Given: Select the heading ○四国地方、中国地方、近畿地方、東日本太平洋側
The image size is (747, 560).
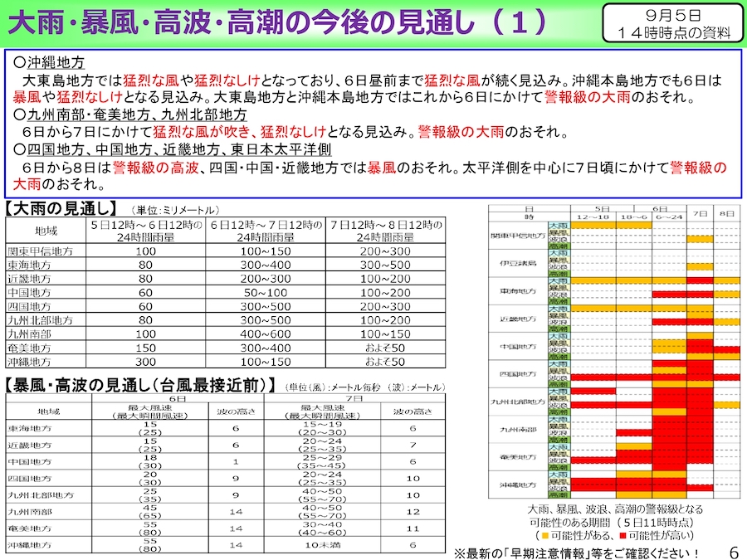Looking at the screenshot, I should (x=172, y=149).
